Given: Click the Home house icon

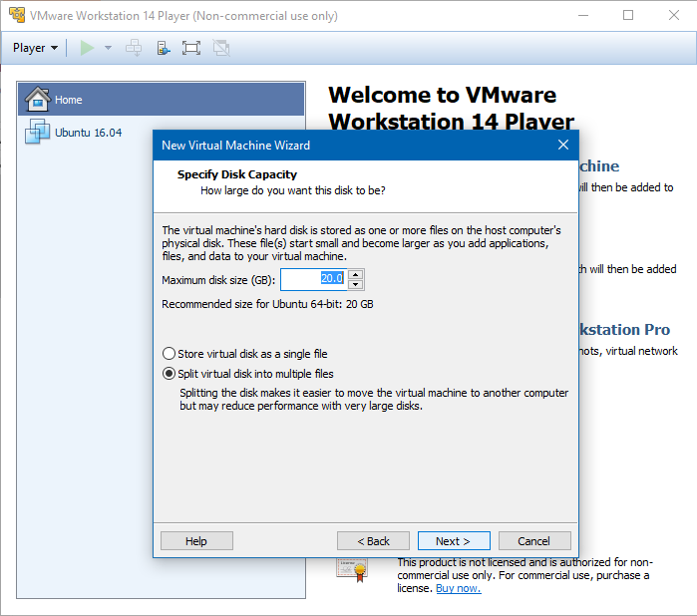Looking at the screenshot, I should coord(37,99).
